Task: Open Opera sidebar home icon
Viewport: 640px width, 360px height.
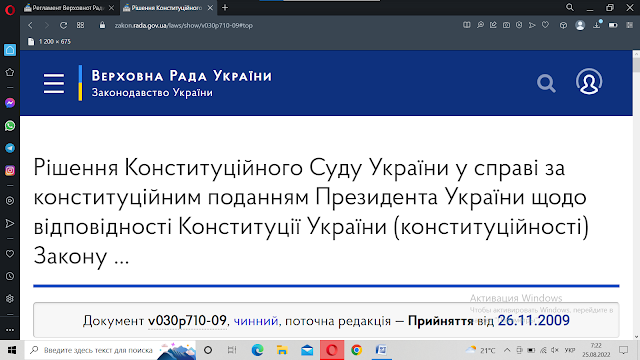Action: tap(10, 50)
